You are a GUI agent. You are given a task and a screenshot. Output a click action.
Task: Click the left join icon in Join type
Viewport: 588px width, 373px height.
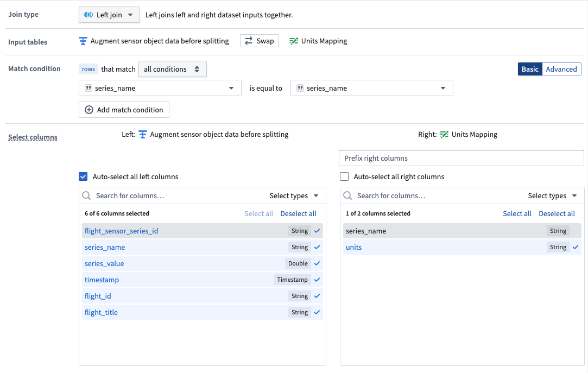pyautogui.click(x=88, y=15)
